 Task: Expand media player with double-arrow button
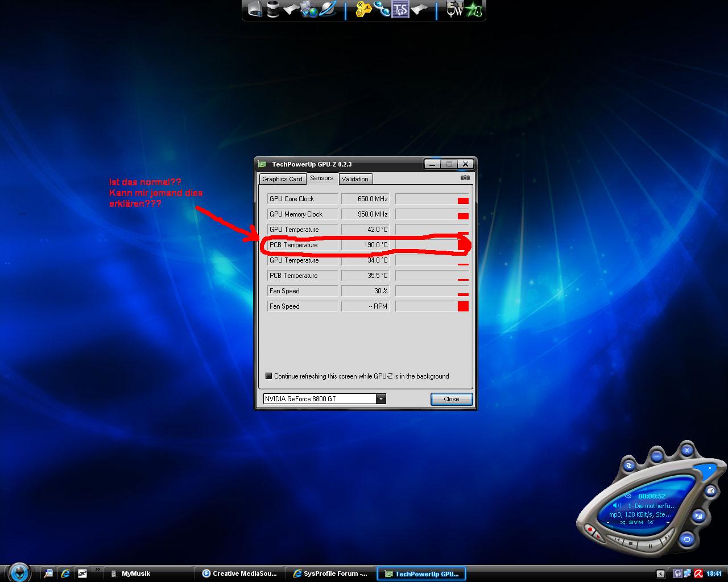pyautogui.click(x=710, y=468)
